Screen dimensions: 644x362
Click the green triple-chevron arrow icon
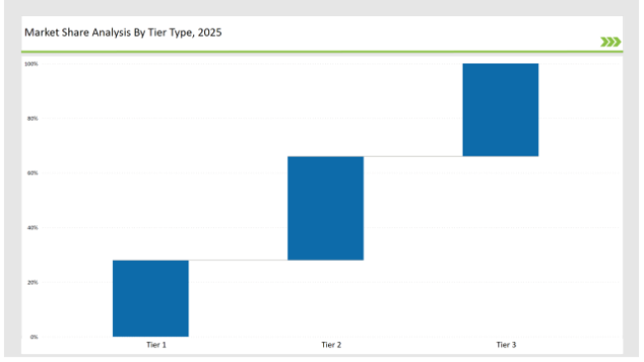pyautogui.click(x=610, y=42)
